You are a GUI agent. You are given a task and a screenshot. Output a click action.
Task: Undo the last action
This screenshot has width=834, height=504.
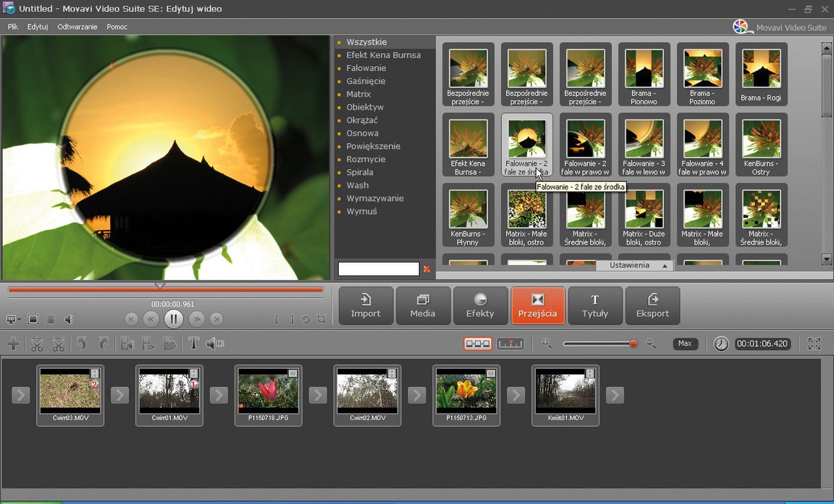[82, 343]
